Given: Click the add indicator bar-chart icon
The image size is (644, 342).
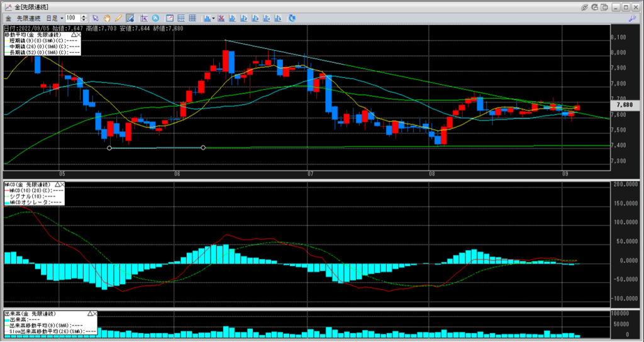Looking at the screenshot, I should 207,18.
